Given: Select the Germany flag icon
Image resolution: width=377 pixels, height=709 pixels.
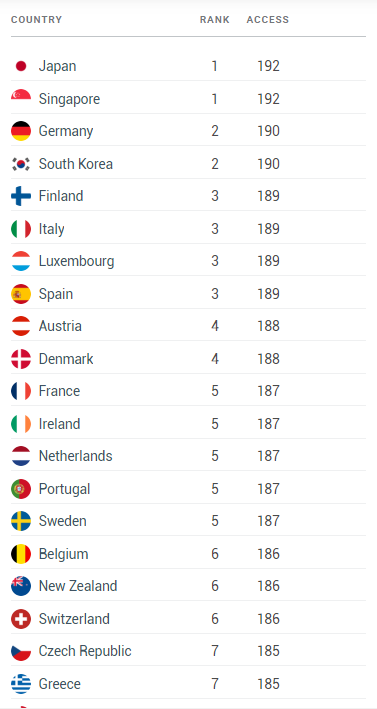Looking at the screenshot, I should (x=21, y=131).
